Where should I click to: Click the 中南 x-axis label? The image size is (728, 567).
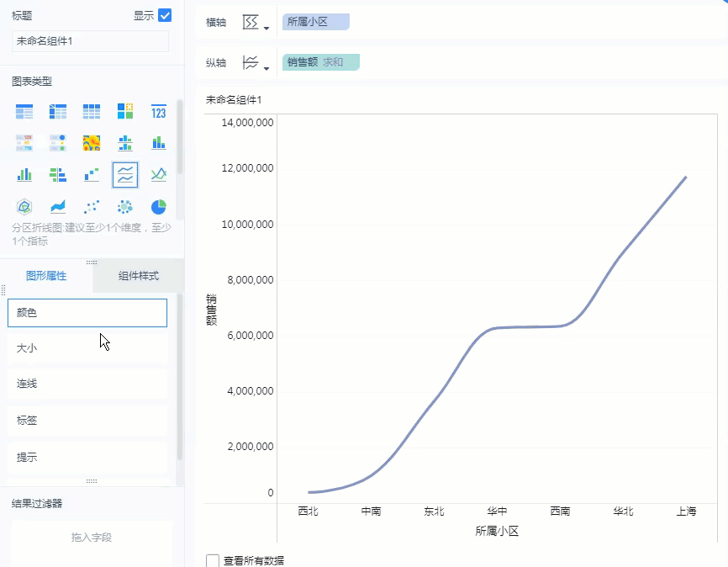click(x=371, y=511)
